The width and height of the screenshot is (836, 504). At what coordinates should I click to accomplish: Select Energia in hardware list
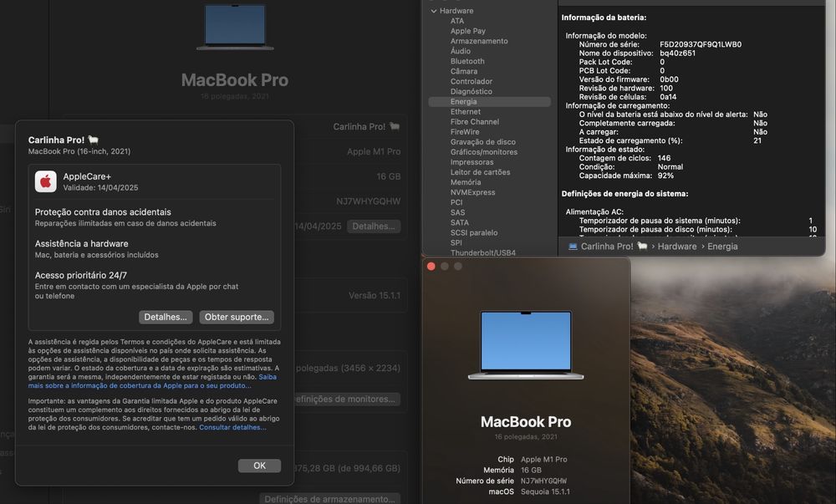[489, 102]
